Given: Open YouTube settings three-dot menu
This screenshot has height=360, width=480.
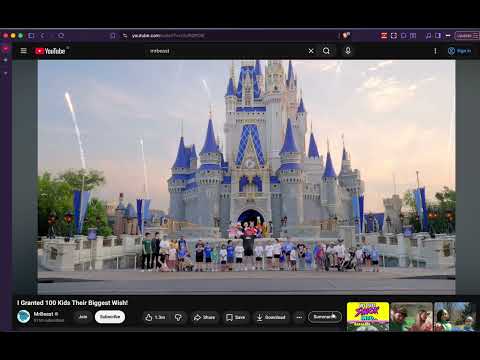Looking at the screenshot, I should [x=435, y=51].
